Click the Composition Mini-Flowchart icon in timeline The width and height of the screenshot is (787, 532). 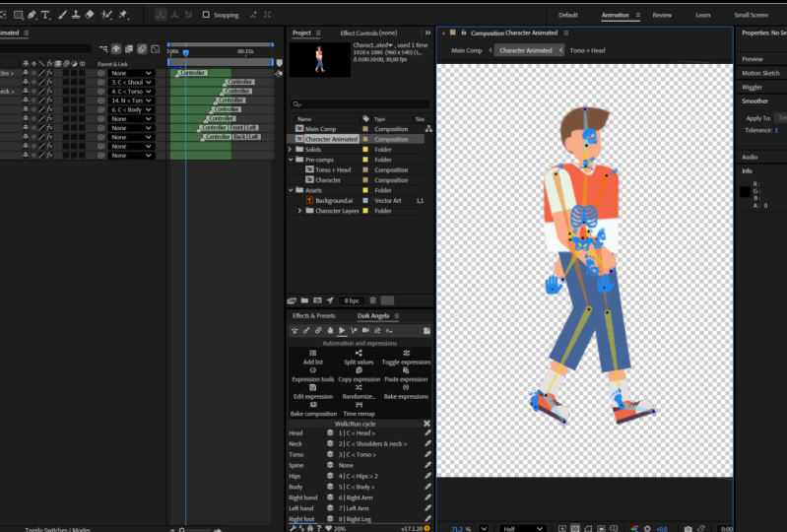coord(103,48)
